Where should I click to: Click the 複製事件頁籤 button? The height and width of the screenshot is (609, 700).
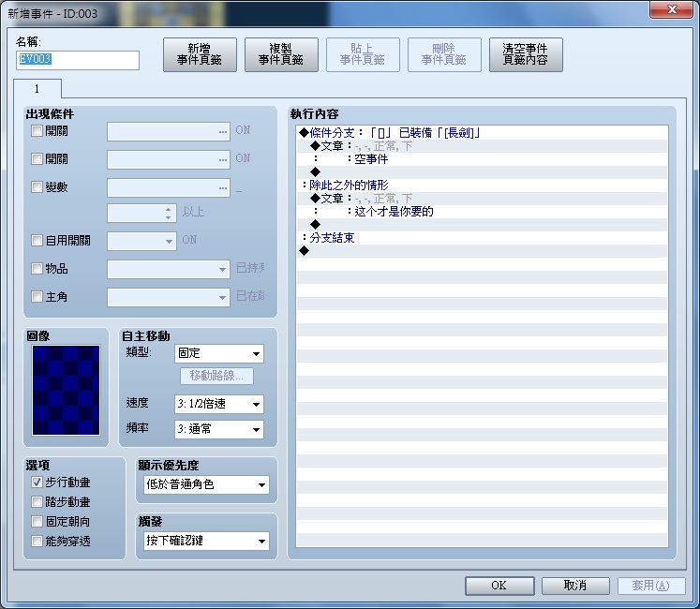coord(281,54)
